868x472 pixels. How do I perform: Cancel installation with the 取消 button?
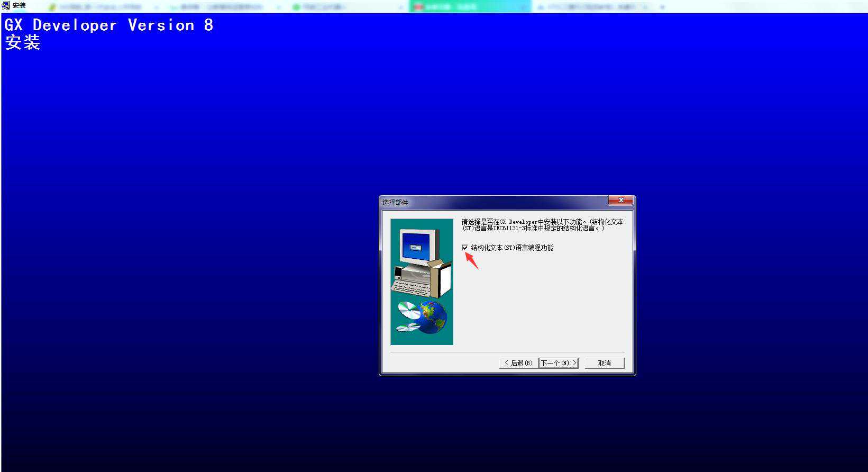pos(605,363)
